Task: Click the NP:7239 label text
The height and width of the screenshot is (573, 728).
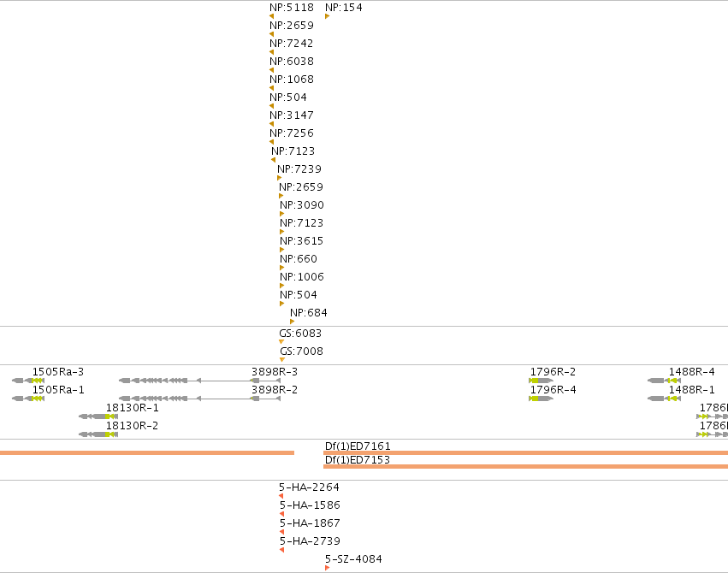Action: click(299, 169)
